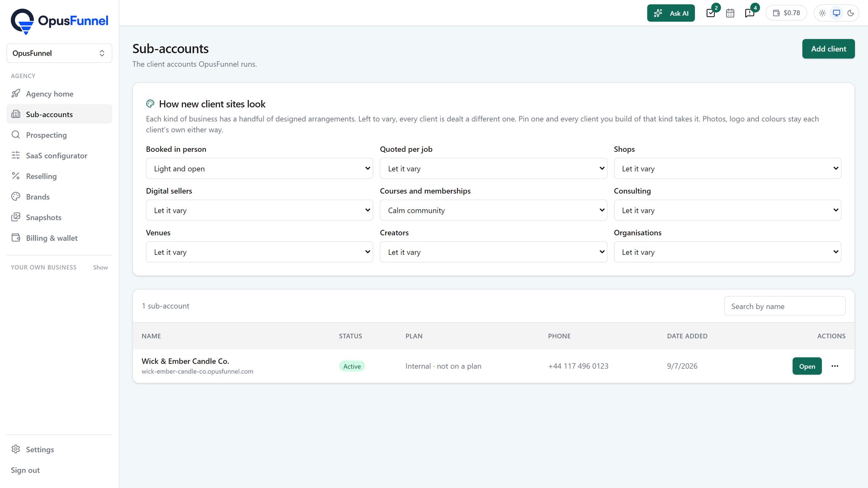Click phone number +44 117 496 0123

tap(578, 366)
